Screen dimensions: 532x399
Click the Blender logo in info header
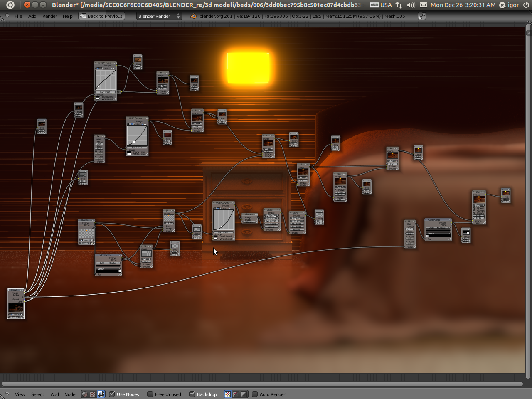pos(193,16)
